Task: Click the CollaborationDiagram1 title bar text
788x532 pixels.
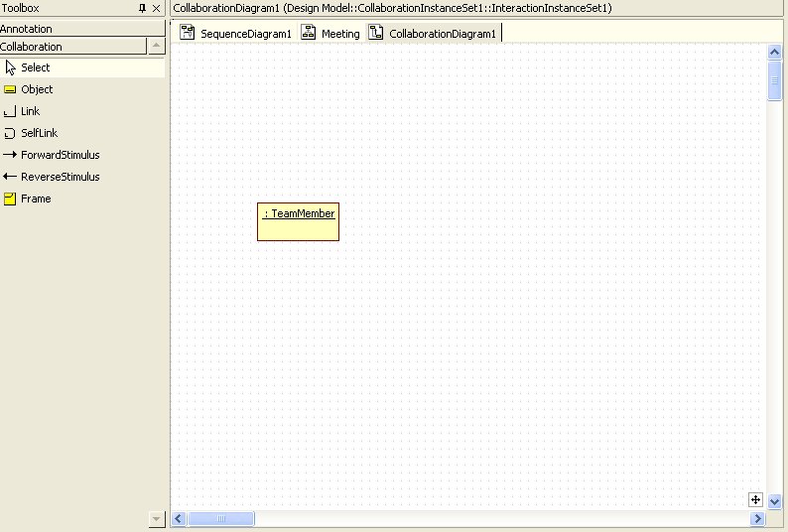Action: click(x=392, y=8)
